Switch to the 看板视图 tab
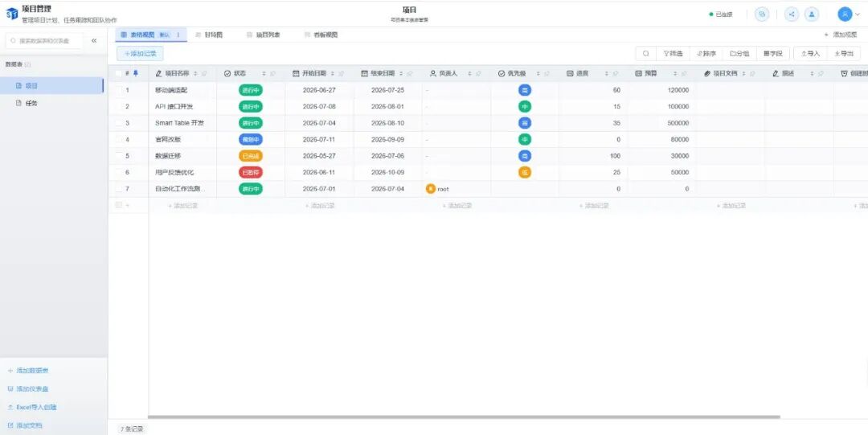The height and width of the screenshot is (435, 868). coord(321,35)
